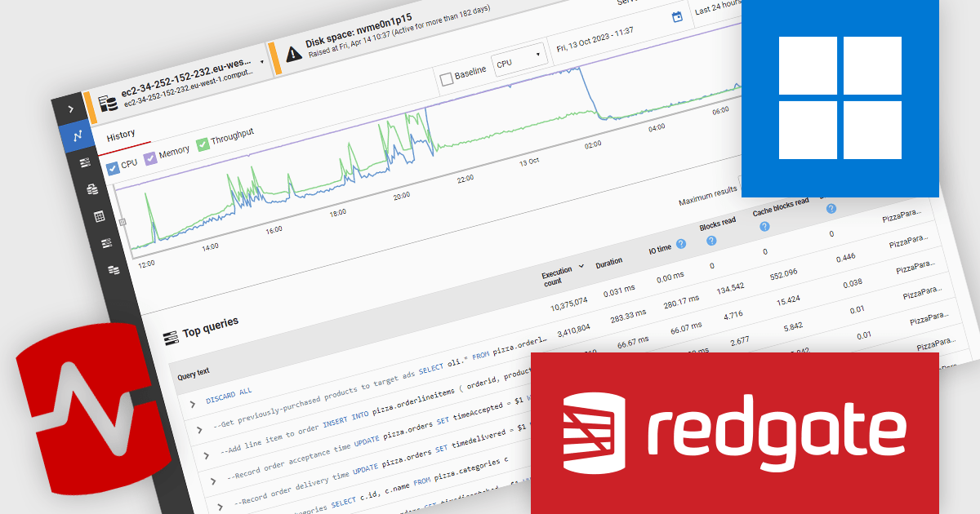Click the 20:00 axis label on chart
This screenshot has height=514, width=980.
pyautogui.click(x=402, y=196)
